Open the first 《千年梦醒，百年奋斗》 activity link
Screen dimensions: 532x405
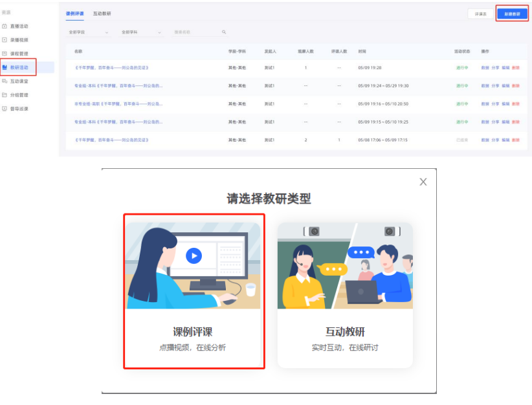112,68
